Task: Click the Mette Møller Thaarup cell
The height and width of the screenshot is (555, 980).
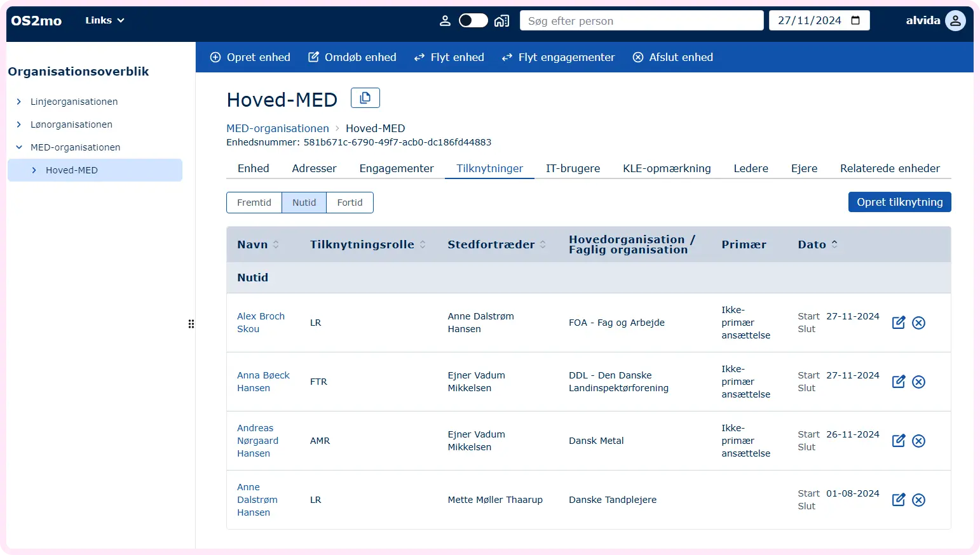Action: [x=495, y=500]
